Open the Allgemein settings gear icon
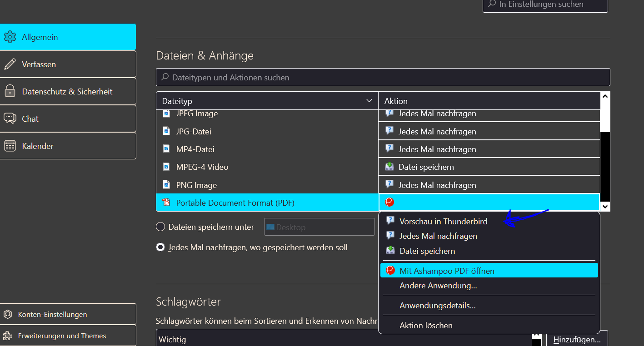 pos(10,37)
